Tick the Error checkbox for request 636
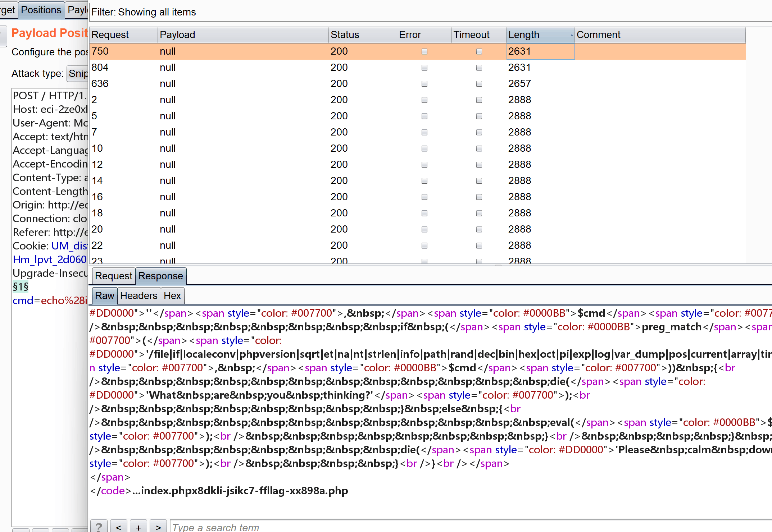 point(424,84)
